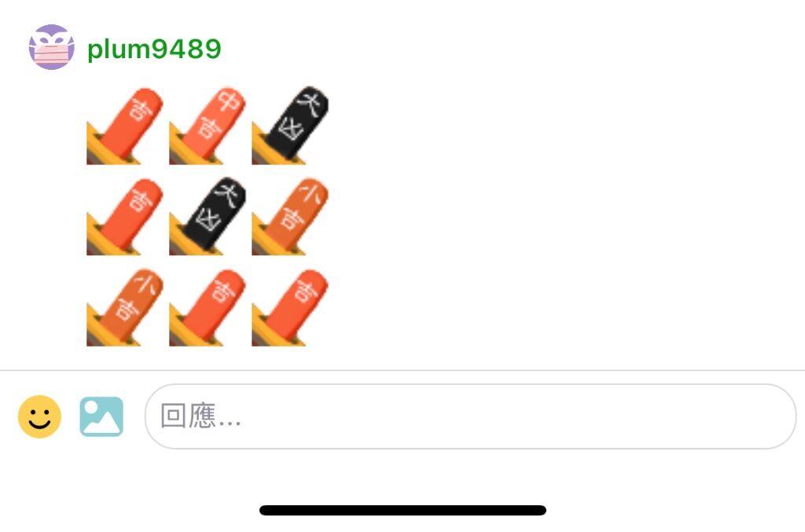
Task: Tap the blank space right of plum9489's name
Action: [x=513, y=50]
